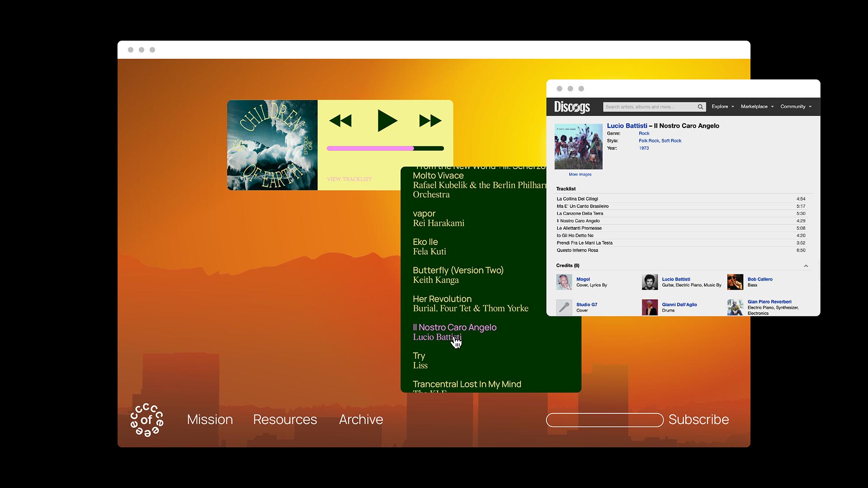Click the Children of Earth album cover

tap(272, 145)
